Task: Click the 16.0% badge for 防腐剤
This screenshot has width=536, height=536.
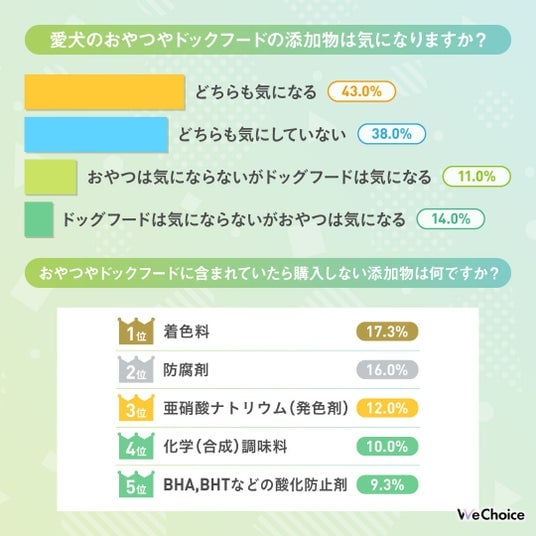Action: pyautogui.click(x=387, y=370)
